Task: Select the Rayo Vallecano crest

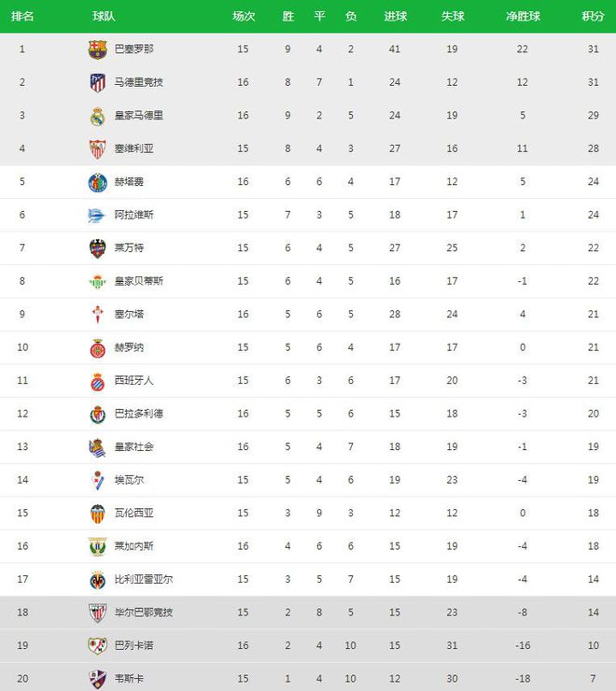Action: coord(97,646)
